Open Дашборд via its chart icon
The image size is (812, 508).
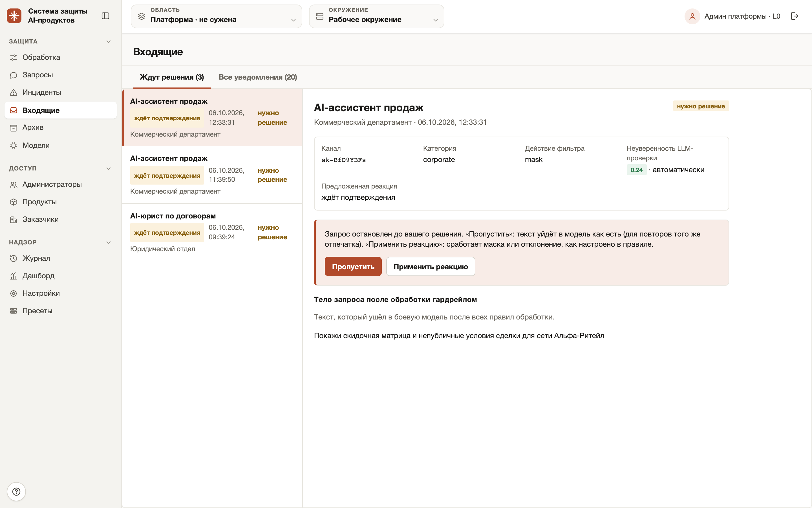14,276
